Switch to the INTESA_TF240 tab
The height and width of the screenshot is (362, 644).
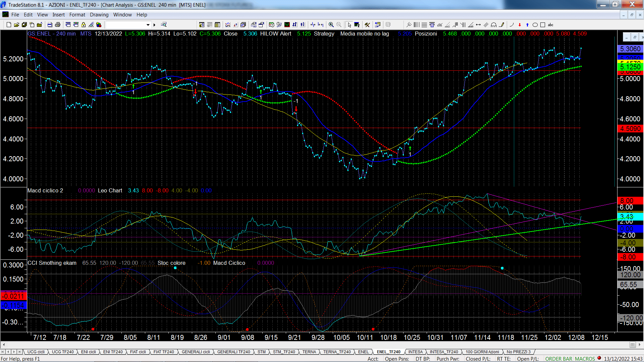click(444, 352)
